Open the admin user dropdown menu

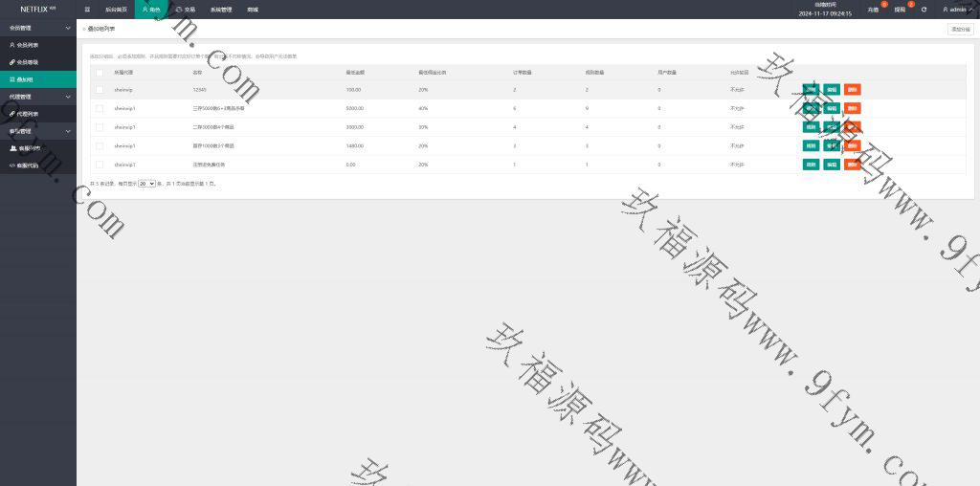click(955, 10)
